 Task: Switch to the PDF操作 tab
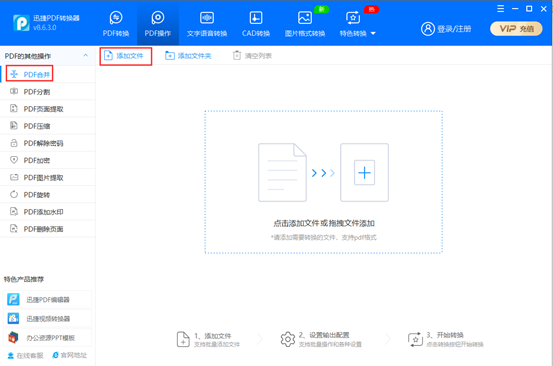pos(158,24)
